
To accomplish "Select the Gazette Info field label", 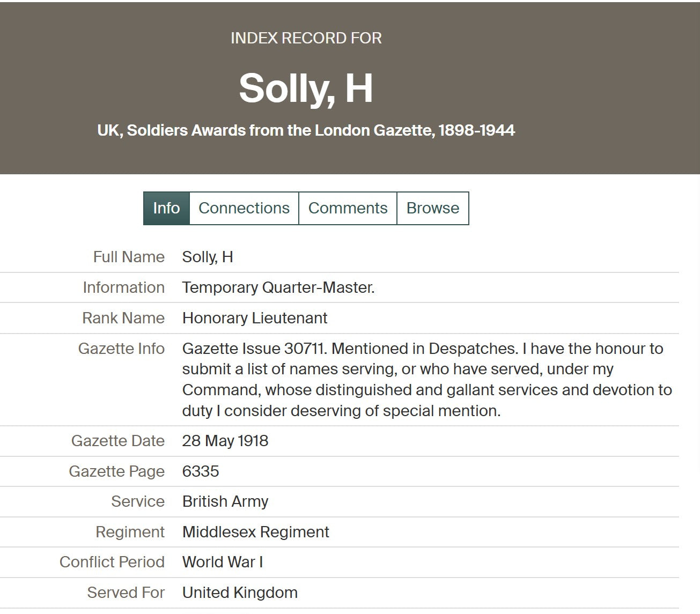I will click(x=122, y=349).
